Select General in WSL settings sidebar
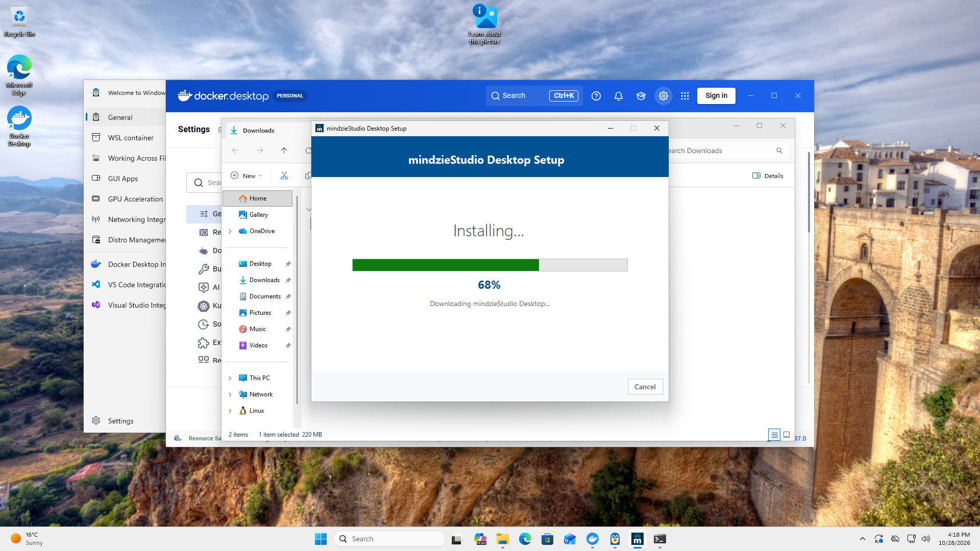This screenshot has height=551, width=980. pos(125,117)
